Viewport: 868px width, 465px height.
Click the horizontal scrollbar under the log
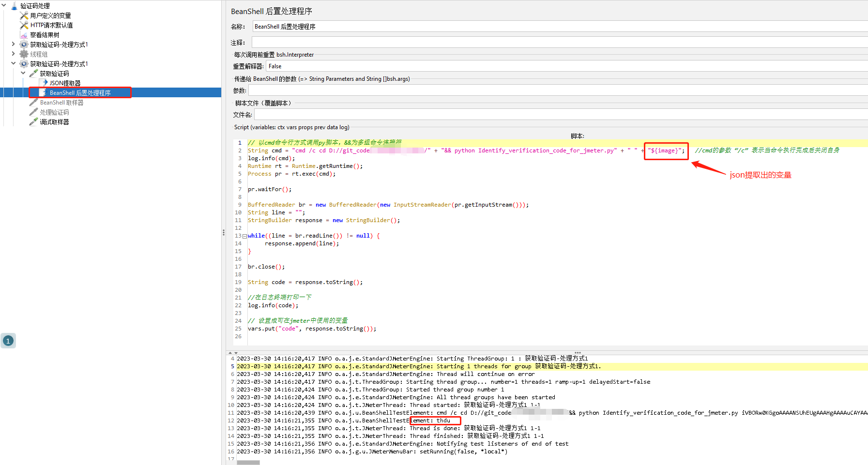[248, 463]
